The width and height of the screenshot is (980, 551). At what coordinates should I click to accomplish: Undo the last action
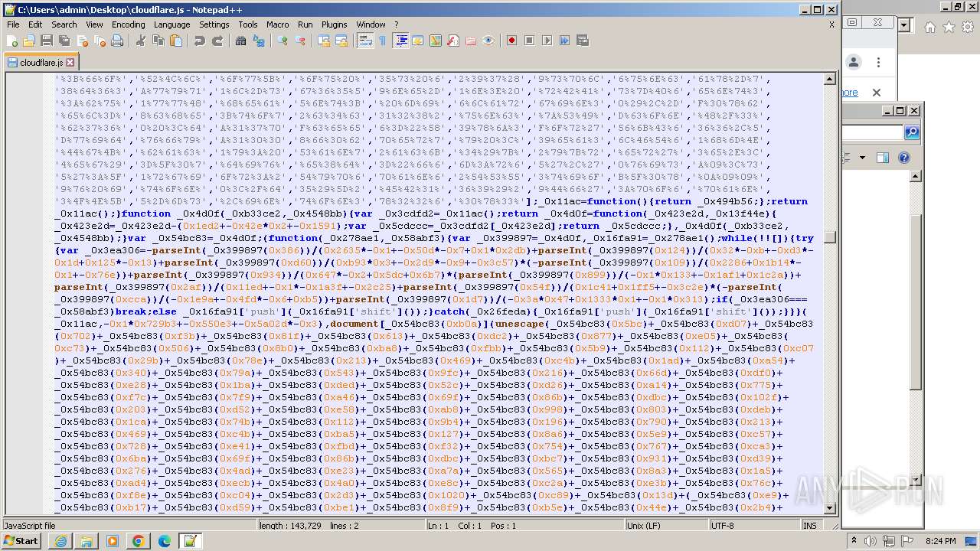(200, 41)
